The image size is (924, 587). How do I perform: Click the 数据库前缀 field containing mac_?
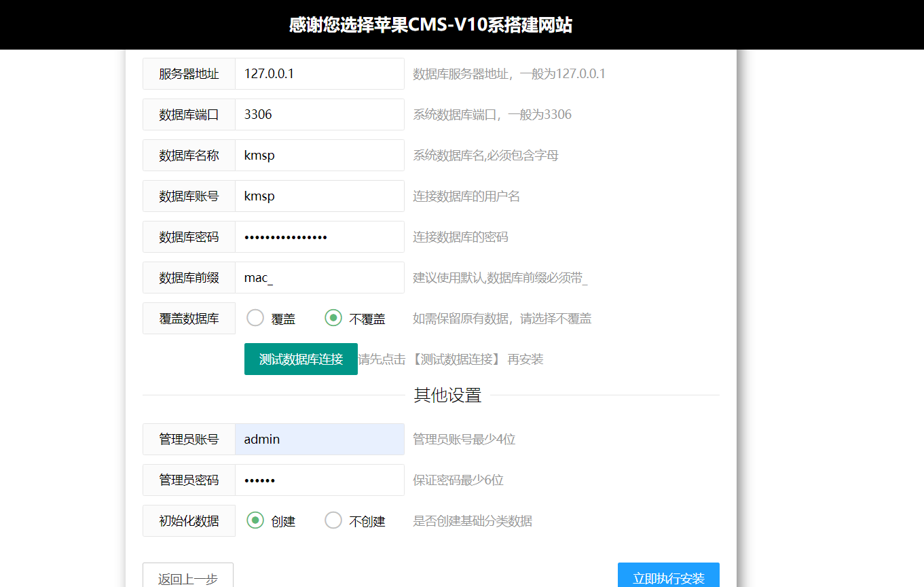tap(319, 277)
